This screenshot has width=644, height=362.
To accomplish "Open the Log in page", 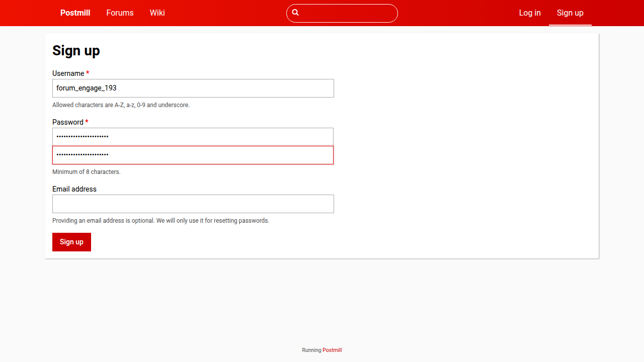I will coord(530,13).
